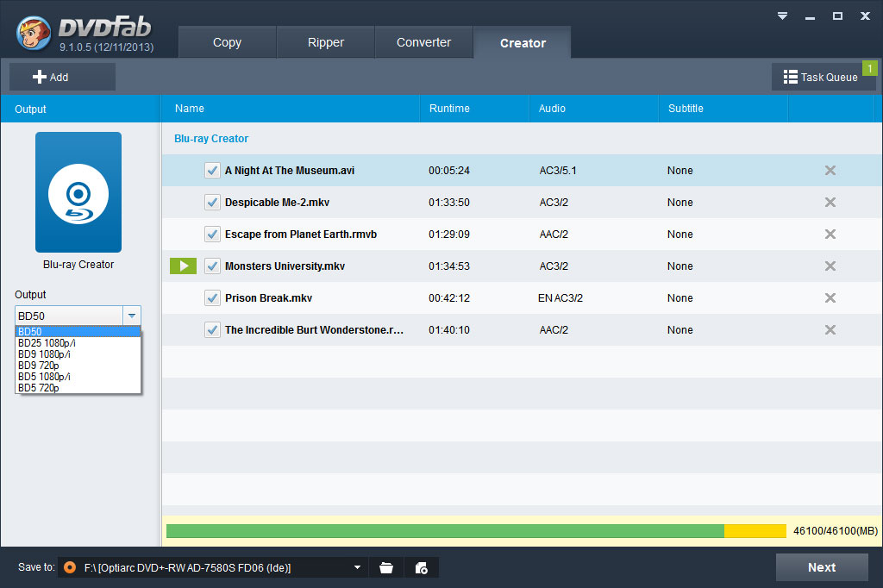Click runtime 01:40:10 cell

tap(448, 330)
